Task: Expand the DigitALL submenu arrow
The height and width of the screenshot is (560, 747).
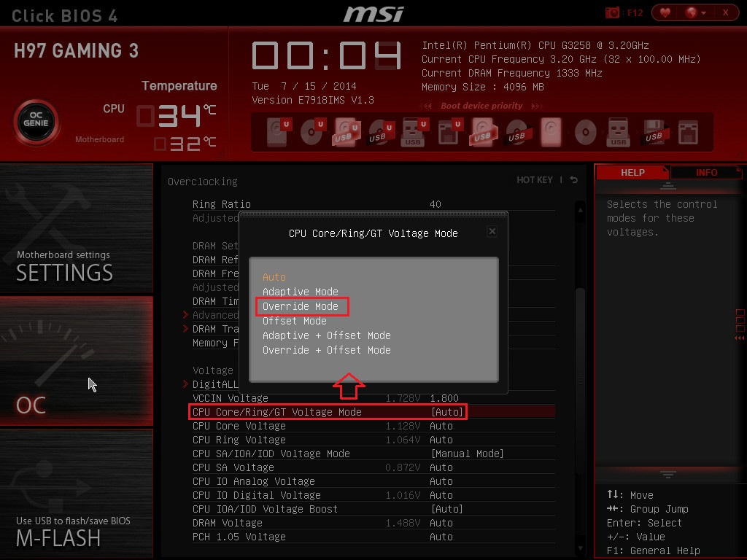Action: 185,384
